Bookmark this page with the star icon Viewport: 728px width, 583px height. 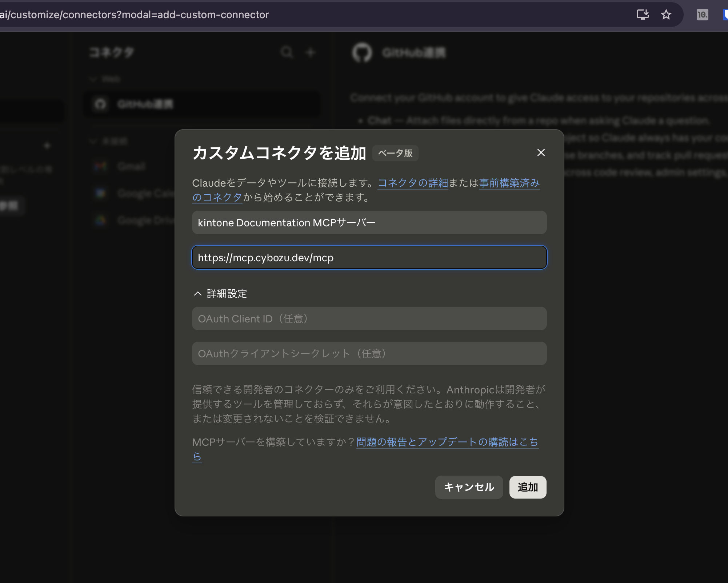pos(666,15)
